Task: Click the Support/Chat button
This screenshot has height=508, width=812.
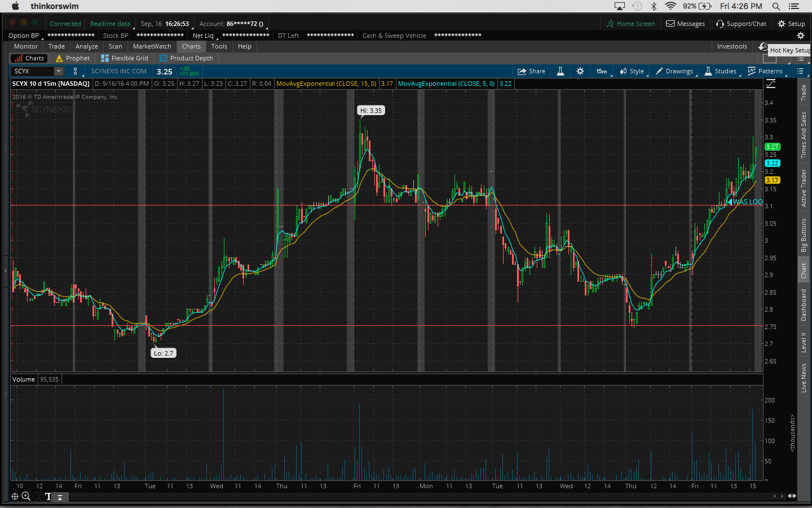Action: 741,24
